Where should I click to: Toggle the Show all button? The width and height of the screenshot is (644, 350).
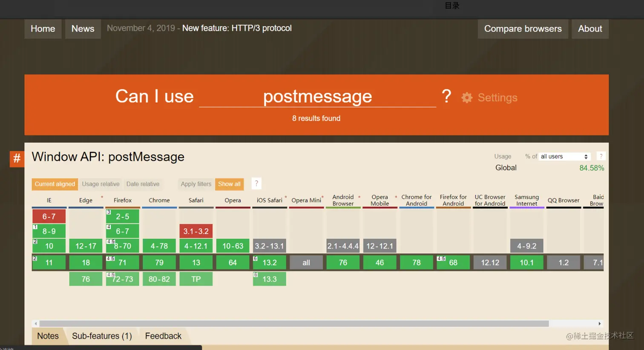click(x=229, y=184)
